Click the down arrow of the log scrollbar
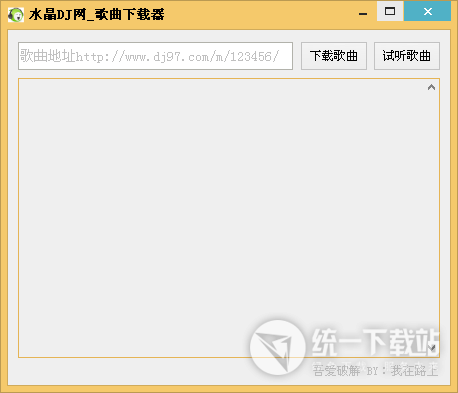Viewport: 458px width, 393px height. (433, 348)
